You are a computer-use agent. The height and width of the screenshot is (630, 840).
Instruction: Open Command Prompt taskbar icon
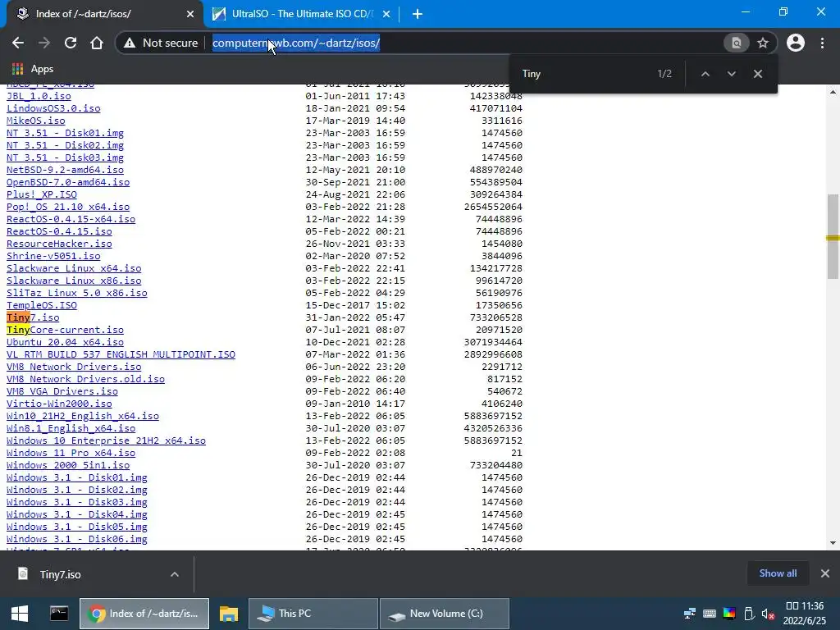point(59,614)
